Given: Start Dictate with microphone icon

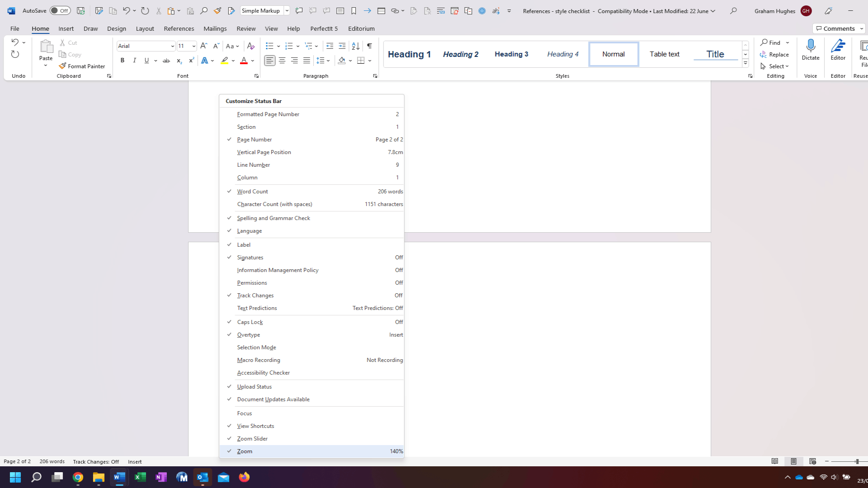Looking at the screenshot, I should click(x=811, y=50).
